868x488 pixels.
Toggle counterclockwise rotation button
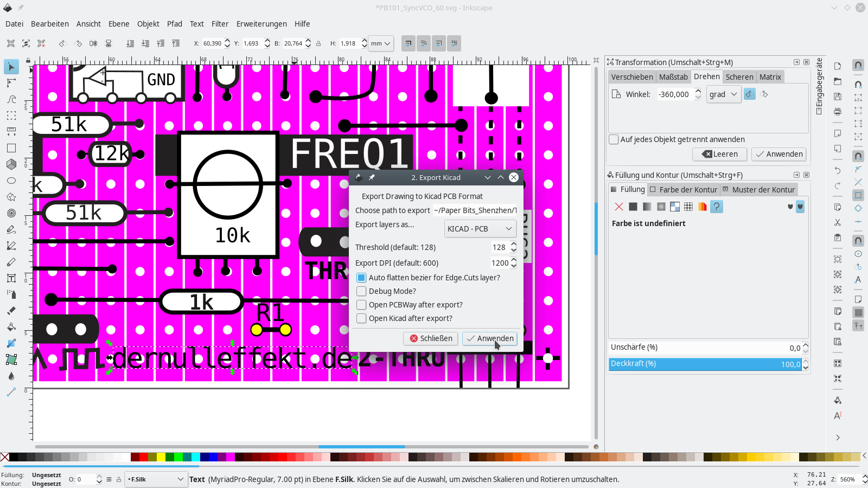click(x=749, y=94)
